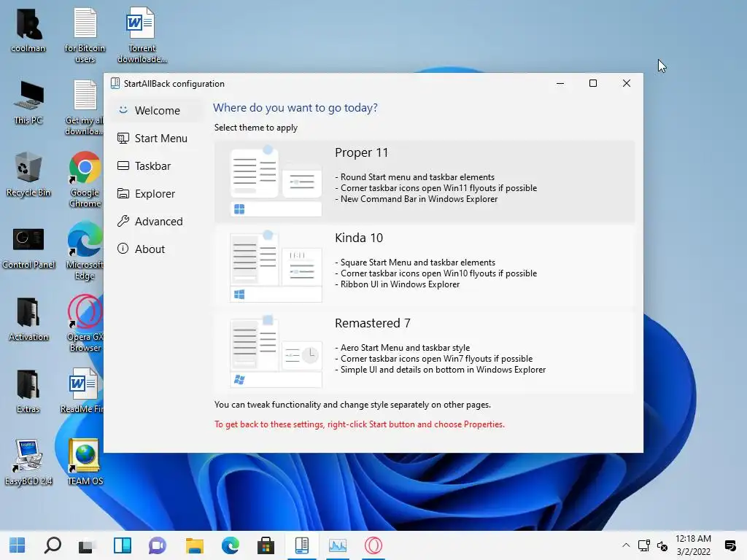Click the 'Select theme to apply' text
This screenshot has width=747, height=560.
pyautogui.click(x=256, y=128)
